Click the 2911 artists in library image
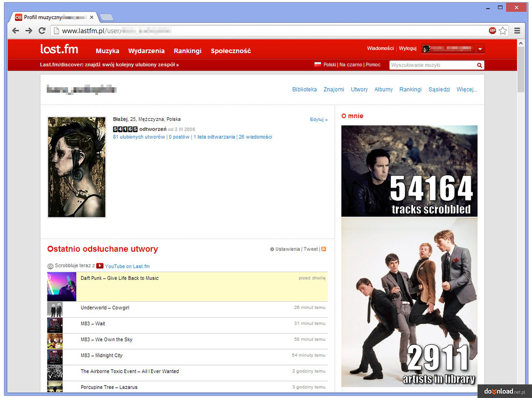 pos(409,302)
